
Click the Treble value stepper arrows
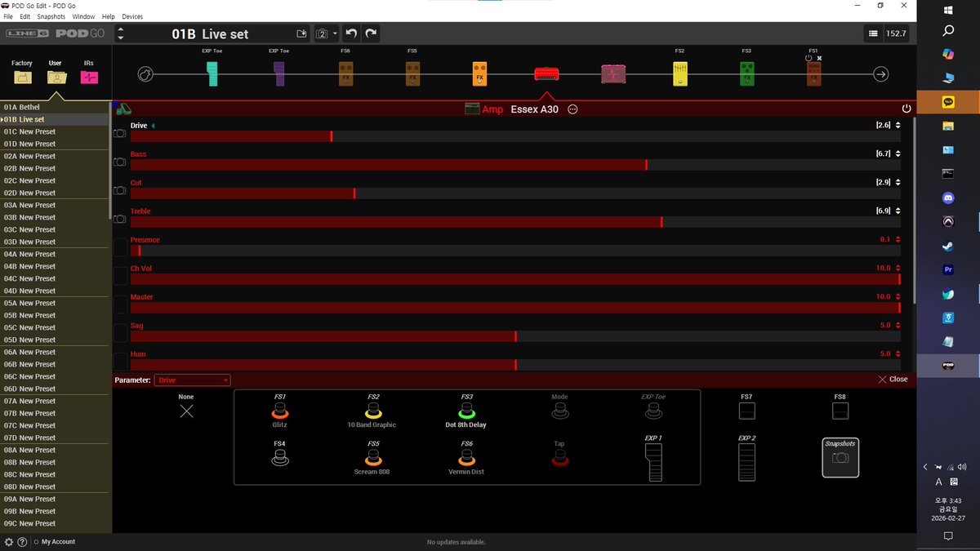pyautogui.click(x=898, y=211)
